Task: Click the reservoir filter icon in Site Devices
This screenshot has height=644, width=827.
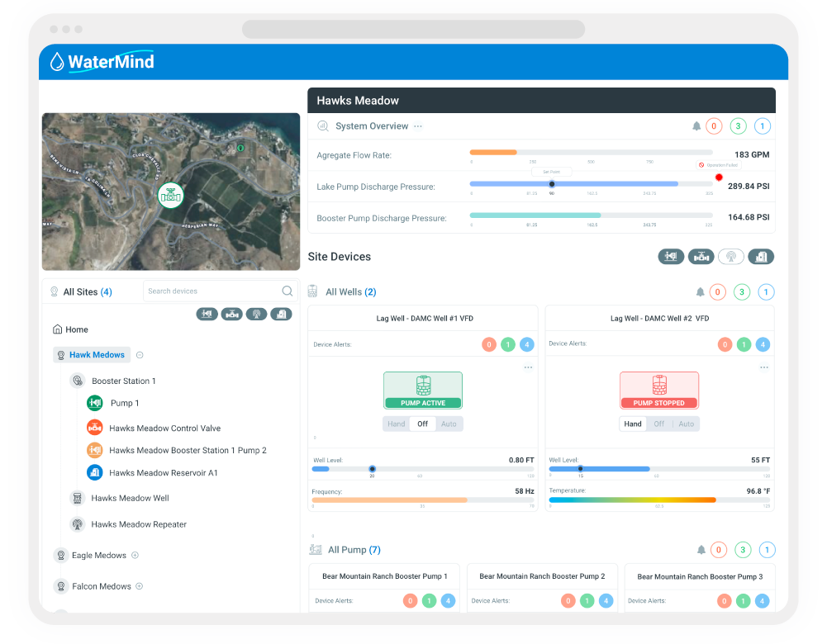Action: click(x=761, y=257)
